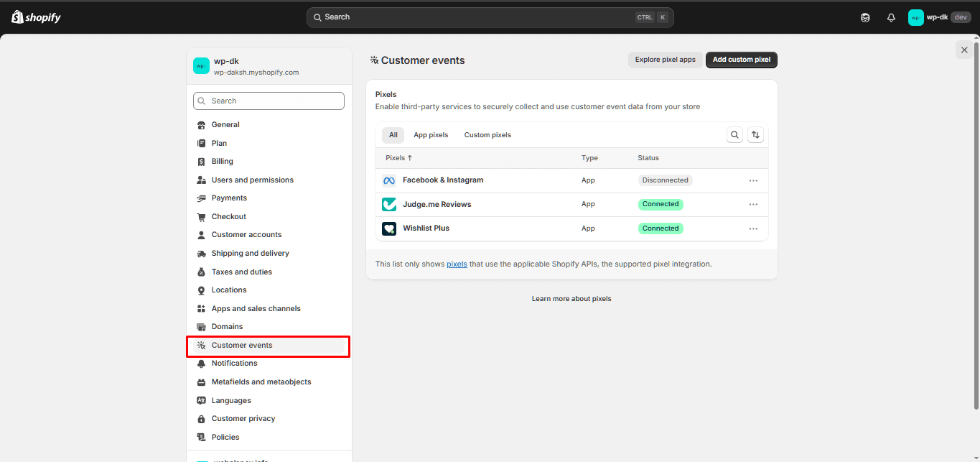Click the Wishlist Plus heart icon
Image resolution: width=980 pixels, height=462 pixels.
click(389, 228)
